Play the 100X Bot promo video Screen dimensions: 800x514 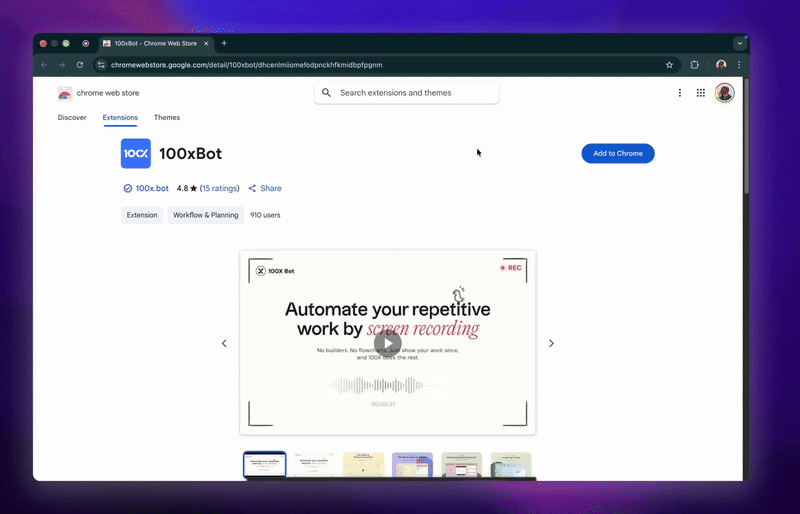387,343
